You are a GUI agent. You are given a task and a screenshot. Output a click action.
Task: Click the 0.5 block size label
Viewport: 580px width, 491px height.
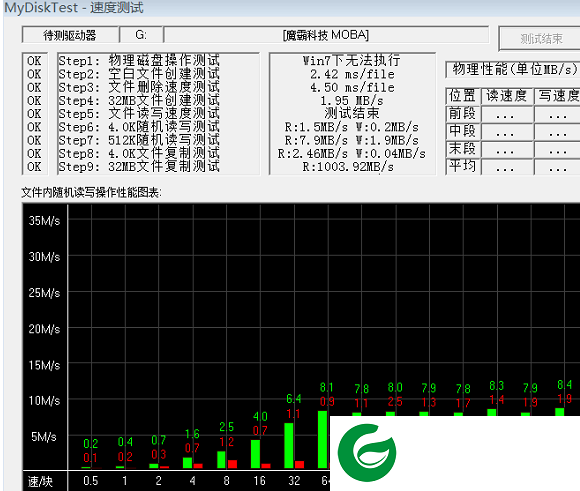point(91,481)
